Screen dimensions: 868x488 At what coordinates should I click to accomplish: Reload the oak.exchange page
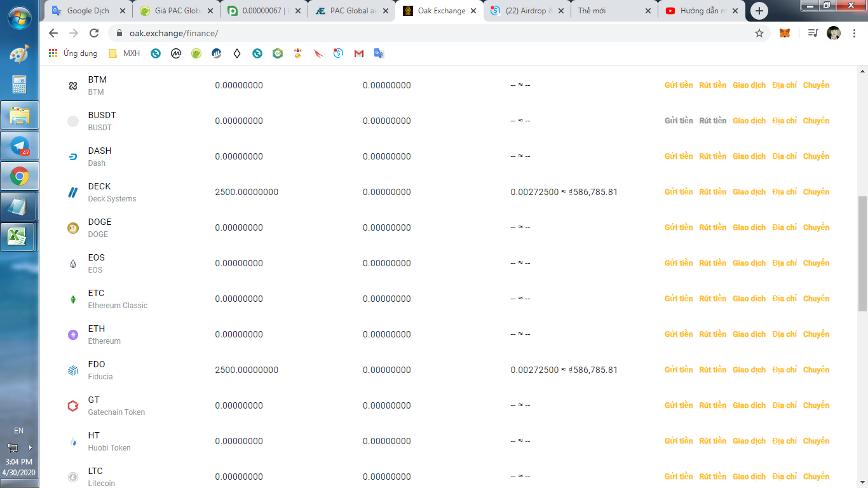point(94,33)
